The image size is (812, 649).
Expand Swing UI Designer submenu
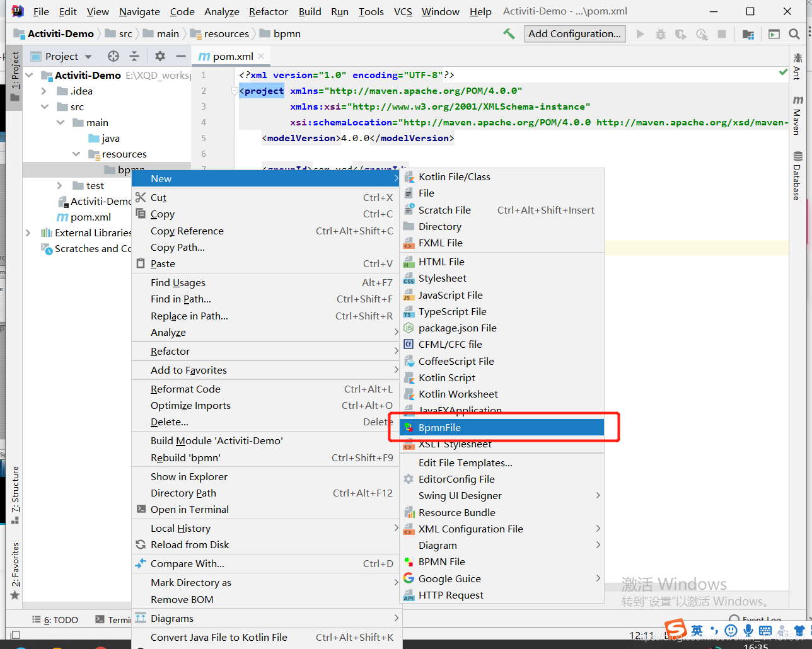502,495
